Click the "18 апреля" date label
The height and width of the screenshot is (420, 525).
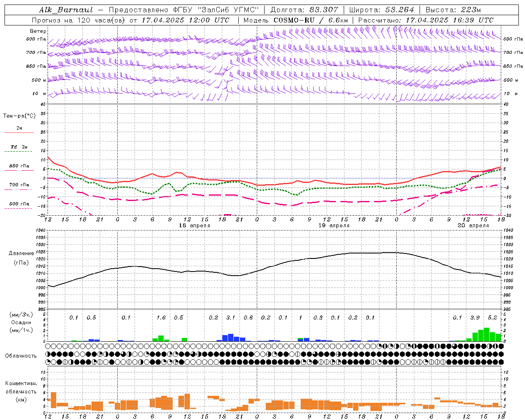pyautogui.click(x=194, y=226)
